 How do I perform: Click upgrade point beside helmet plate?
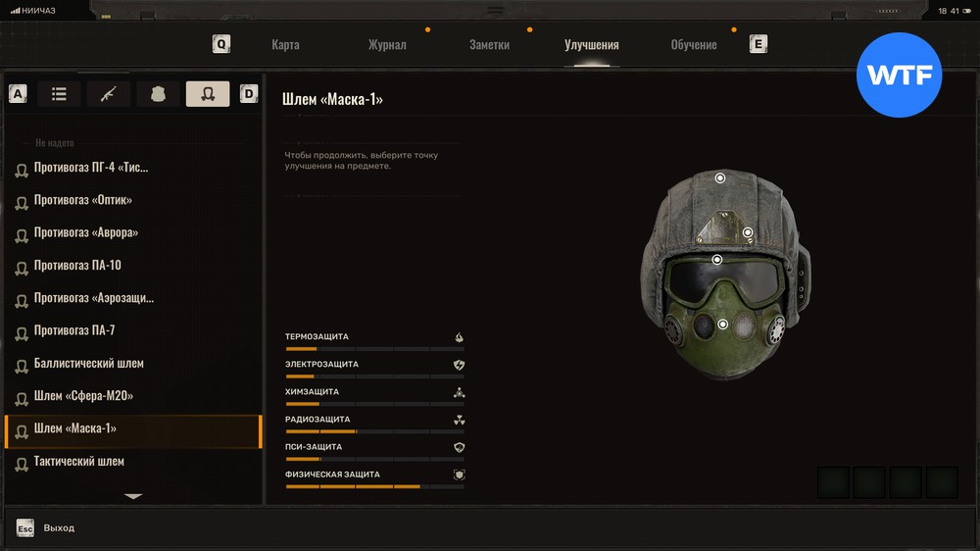pos(748,232)
